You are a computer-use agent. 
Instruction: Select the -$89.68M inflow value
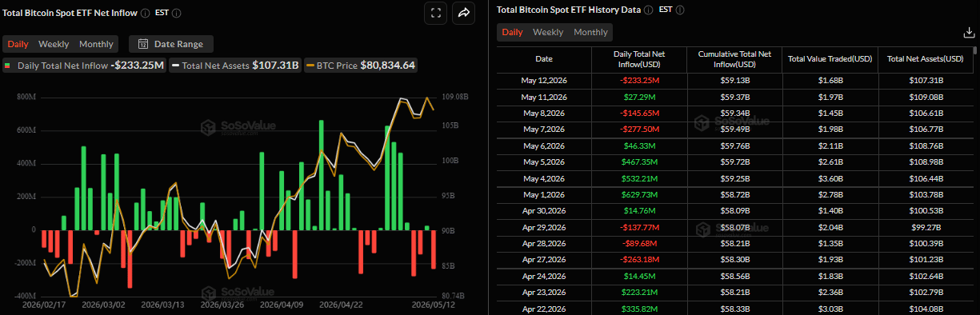[x=638, y=244]
